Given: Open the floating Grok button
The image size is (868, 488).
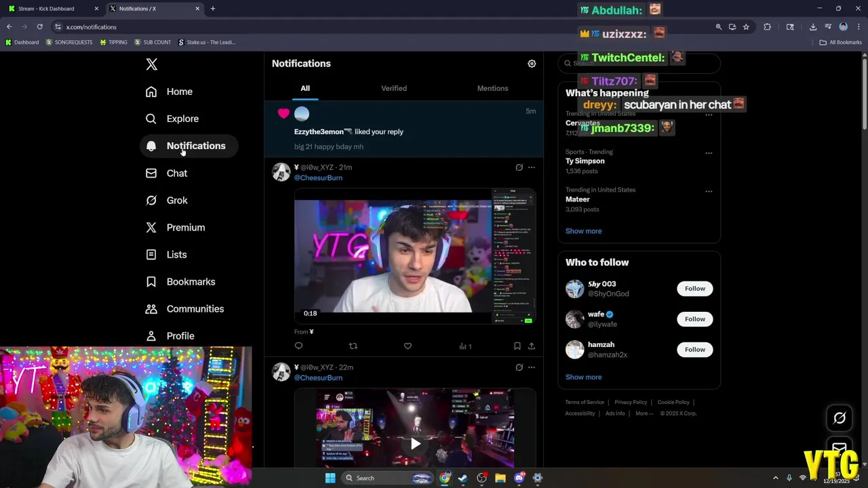Looking at the screenshot, I should [840, 418].
